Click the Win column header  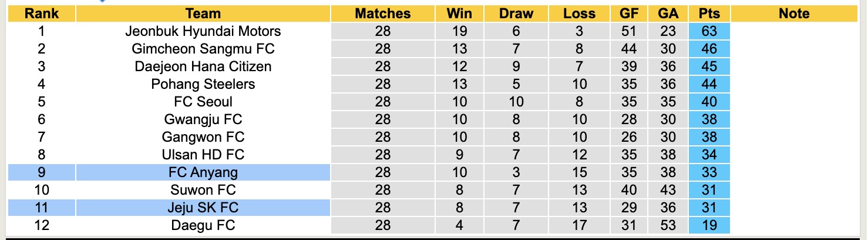point(459,14)
